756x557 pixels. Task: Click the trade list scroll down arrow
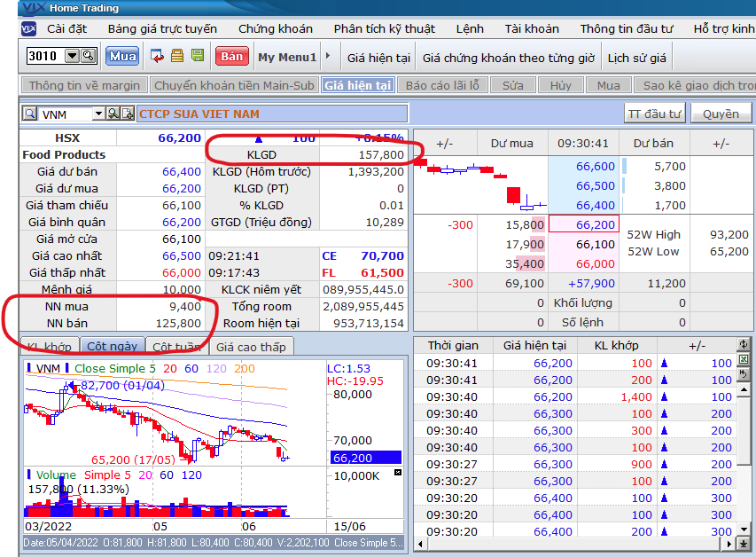coord(744,529)
